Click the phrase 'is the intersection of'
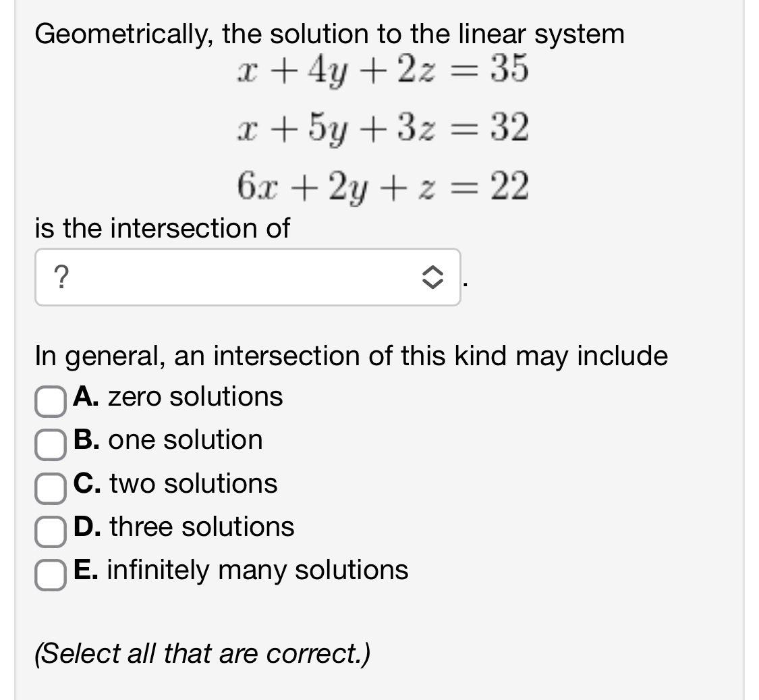 click(x=162, y=229)
